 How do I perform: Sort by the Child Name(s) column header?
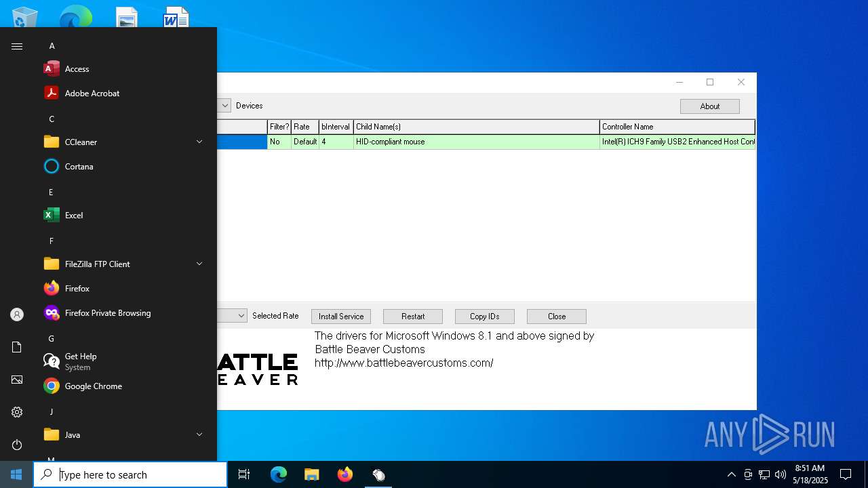[477, 127]
